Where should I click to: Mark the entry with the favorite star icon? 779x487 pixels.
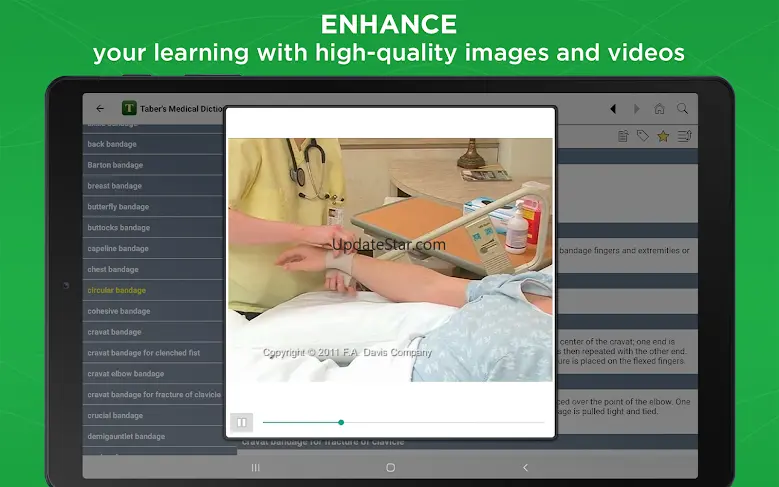coord(663,136)
